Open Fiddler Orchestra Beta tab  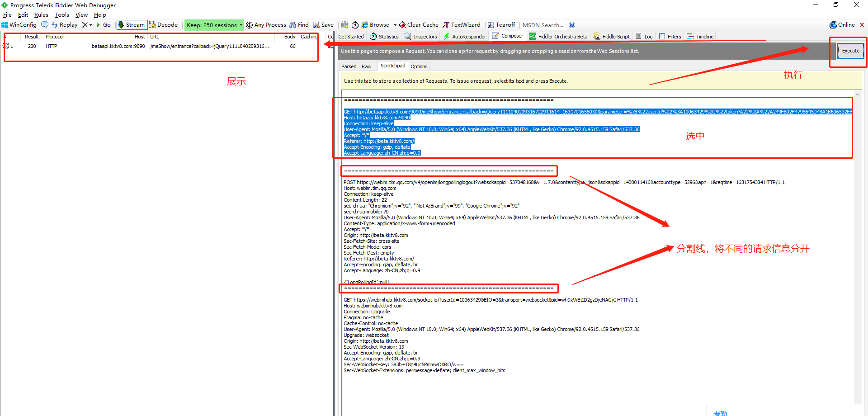point(558,37)
